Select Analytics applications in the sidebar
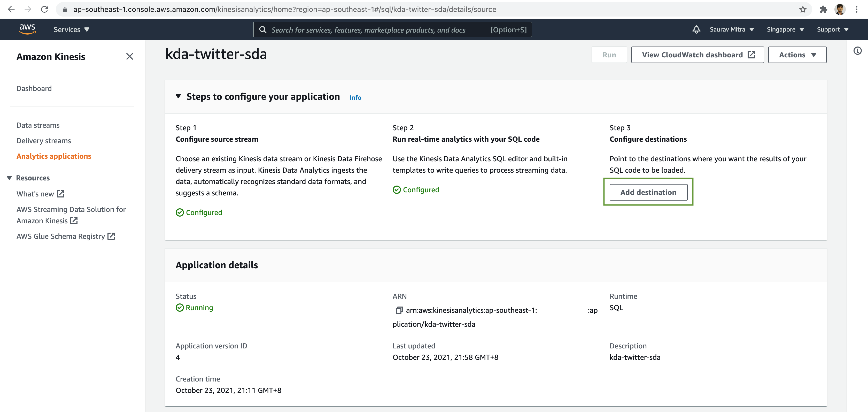The width and height of the screenshot is (868, 412). [54, 156]
